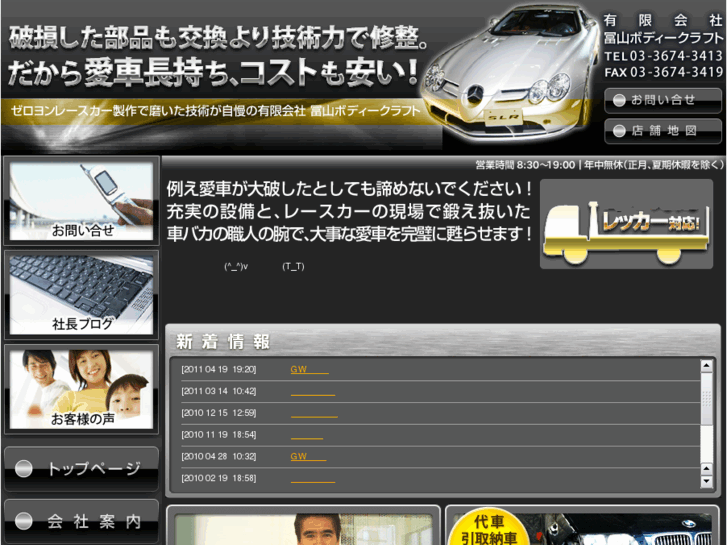Click the round bullet icon beside 会社案内
This screenshot has height=545, width=727.
click(x=23, y=521)
